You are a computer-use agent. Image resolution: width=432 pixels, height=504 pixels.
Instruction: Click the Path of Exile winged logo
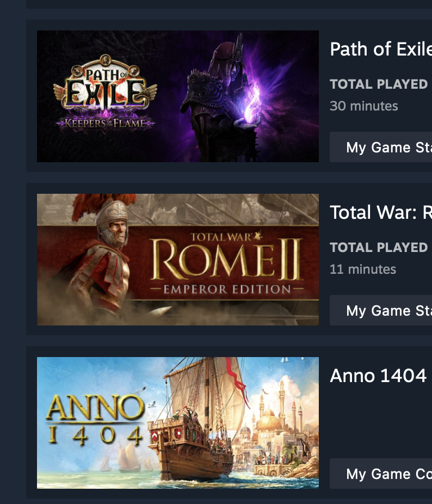coord(105,87)
